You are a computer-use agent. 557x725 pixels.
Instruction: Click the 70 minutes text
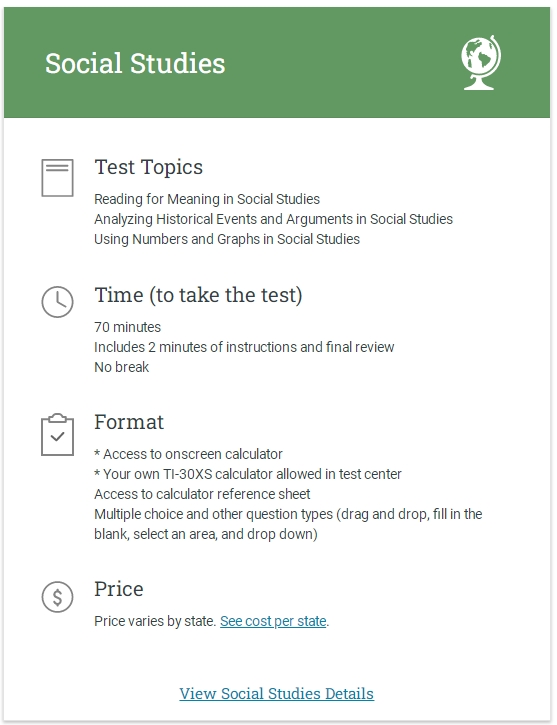click(128, 327)
